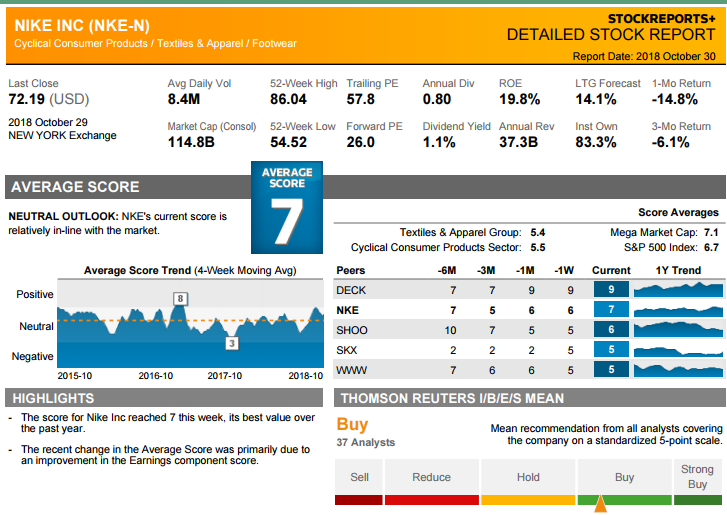Click the orange Buy recommendation text
The height and width of the screenshot is (515, 727).
352,425
